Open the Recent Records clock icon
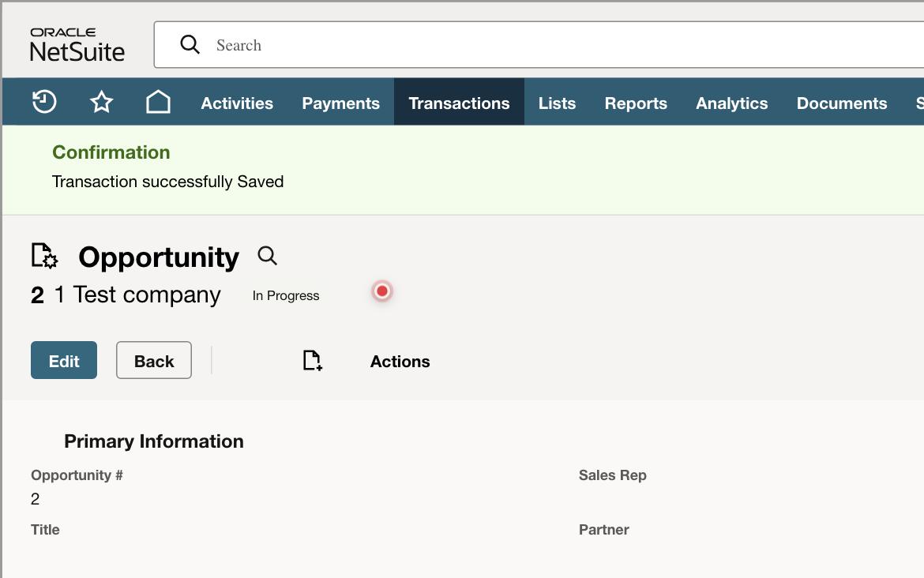The width and height of the screenshot is (924, 578). coord(44,102)
